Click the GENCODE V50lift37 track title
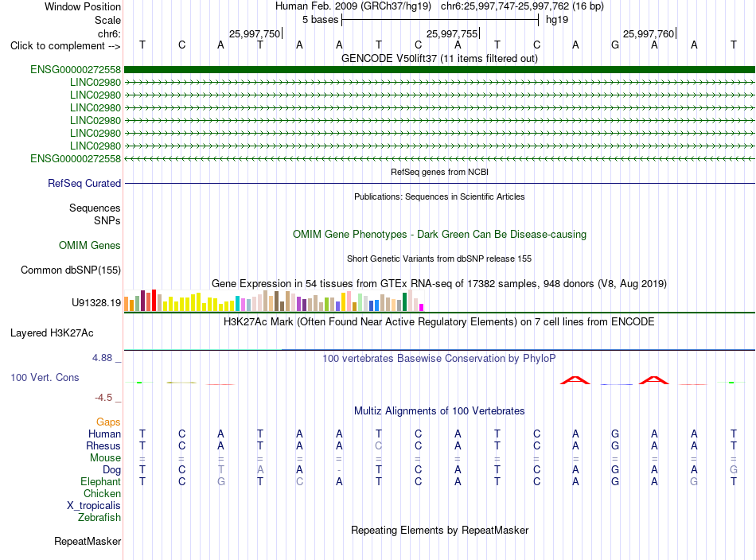The height and width of the screenshot is (560, 756). click(439, 58)
